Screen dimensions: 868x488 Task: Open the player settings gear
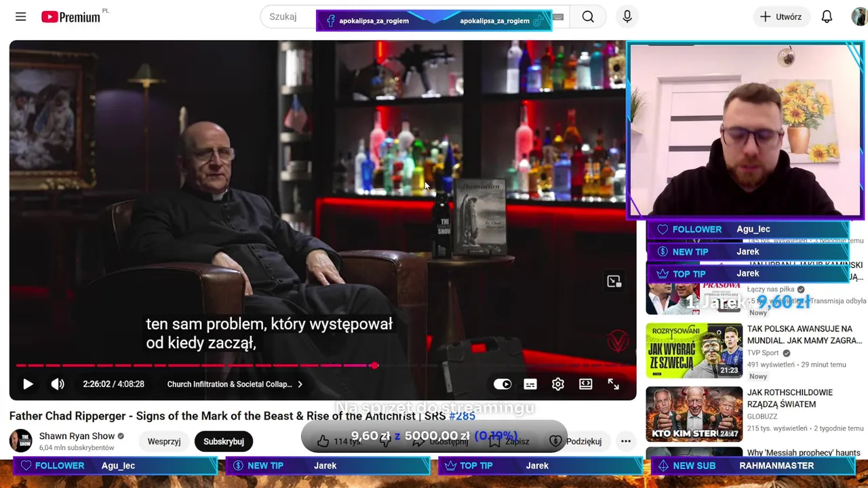pyautogui.click(x=558, y=384)
